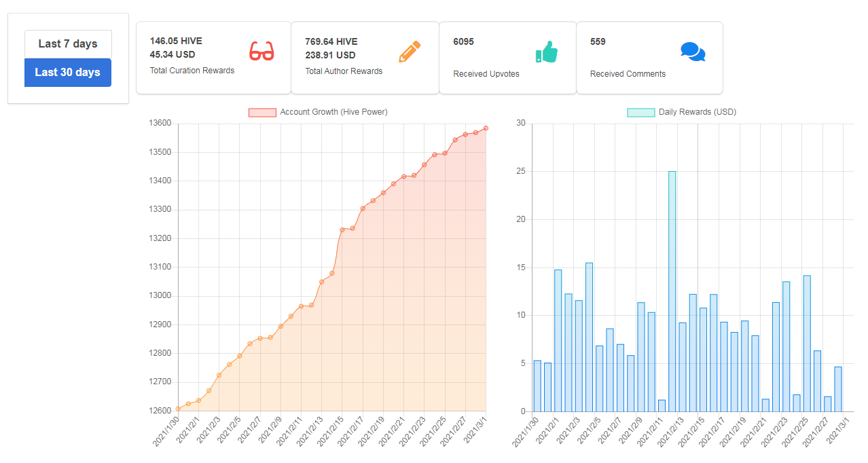
Task: Toggle the Account Growth legend swatch
Action: (262, 112)
